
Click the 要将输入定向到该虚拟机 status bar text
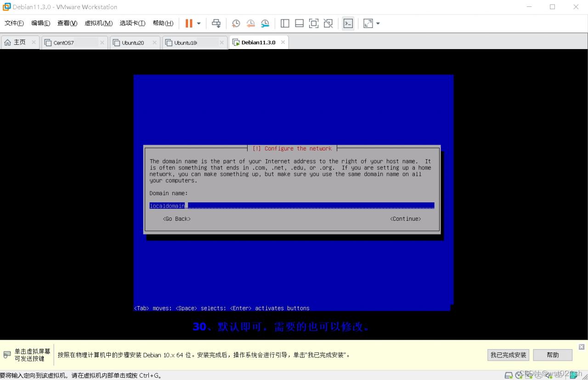[82, 375]
